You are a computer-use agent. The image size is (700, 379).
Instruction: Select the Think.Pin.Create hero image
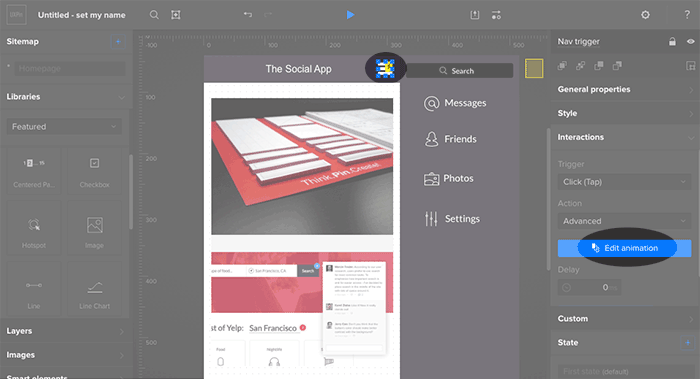tap(302, 167)
